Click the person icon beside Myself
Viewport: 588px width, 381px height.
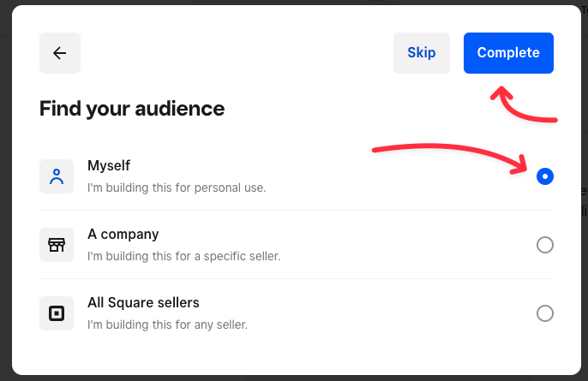(x=57, y=176)
